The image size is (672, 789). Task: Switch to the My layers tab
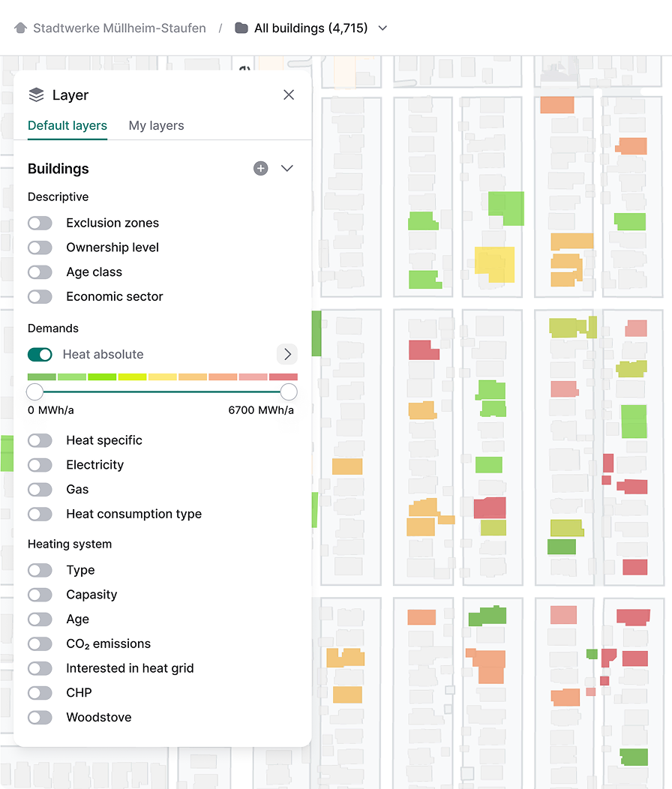tap(156, 125)
